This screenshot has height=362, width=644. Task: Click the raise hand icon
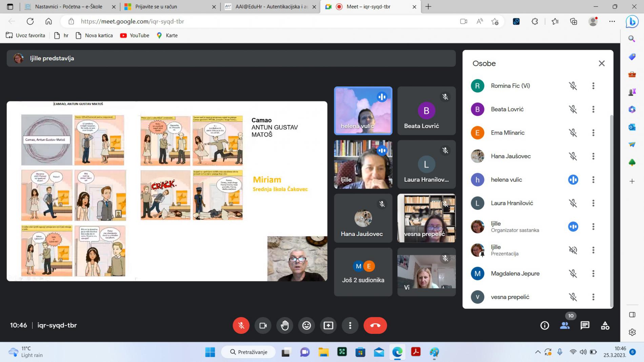point(284,325)
